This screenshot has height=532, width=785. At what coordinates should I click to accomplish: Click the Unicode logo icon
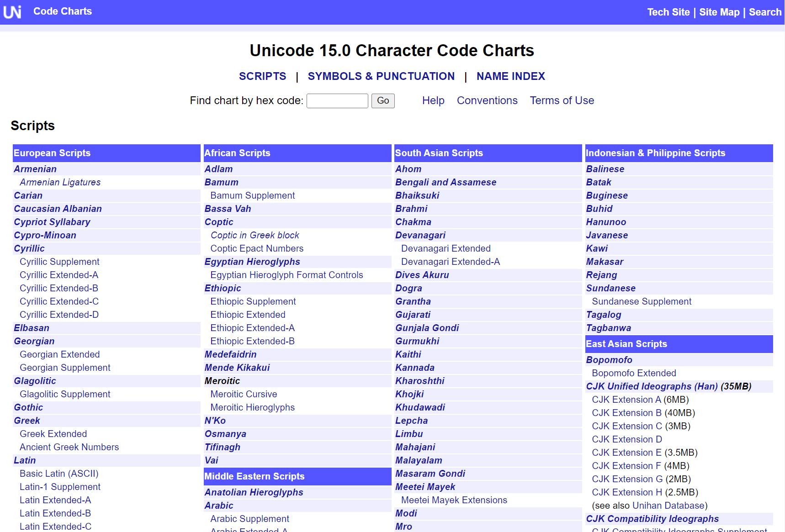[12, 12]
